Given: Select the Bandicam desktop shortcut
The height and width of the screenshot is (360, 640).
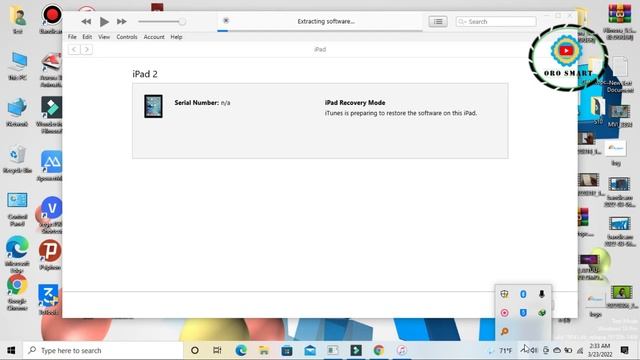Looking at the screenshot, I should click(51, 19).
